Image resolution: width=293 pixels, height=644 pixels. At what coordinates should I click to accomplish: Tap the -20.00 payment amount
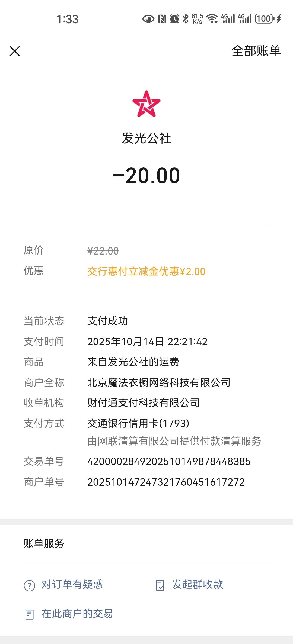[146, 176]
